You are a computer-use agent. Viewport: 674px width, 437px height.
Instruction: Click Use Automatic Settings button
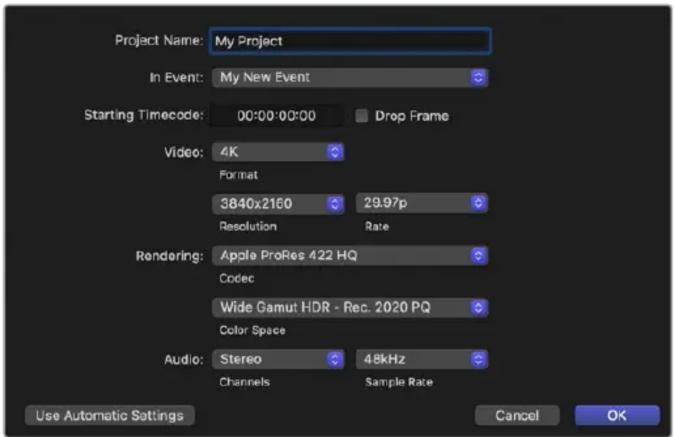[110, 416]
